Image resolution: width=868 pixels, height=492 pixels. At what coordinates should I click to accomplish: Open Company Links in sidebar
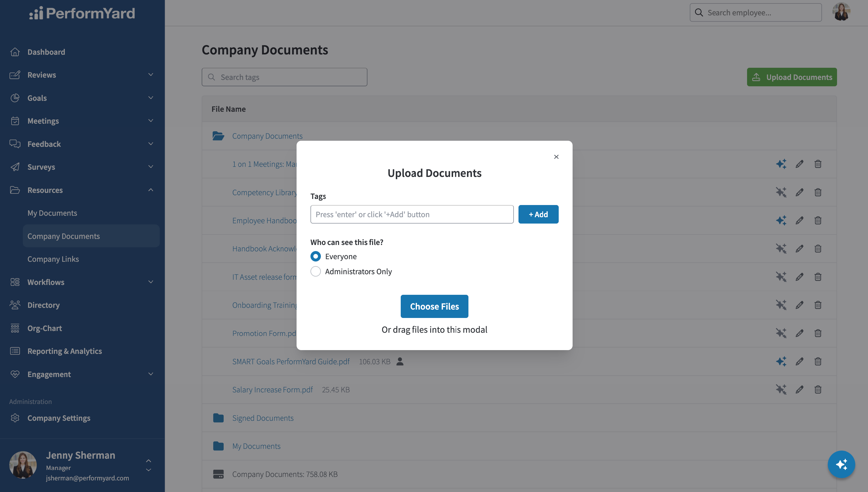tap(53, 259)
